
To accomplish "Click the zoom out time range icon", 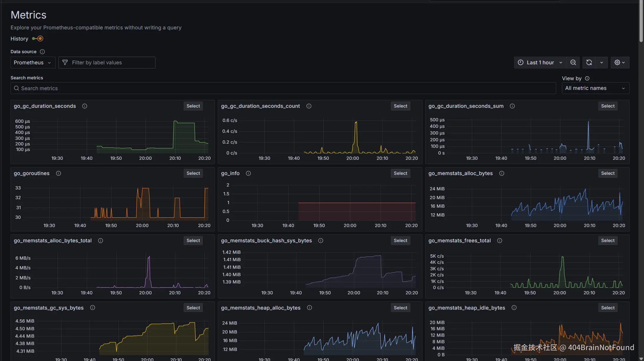I will [x=573, y=63].
